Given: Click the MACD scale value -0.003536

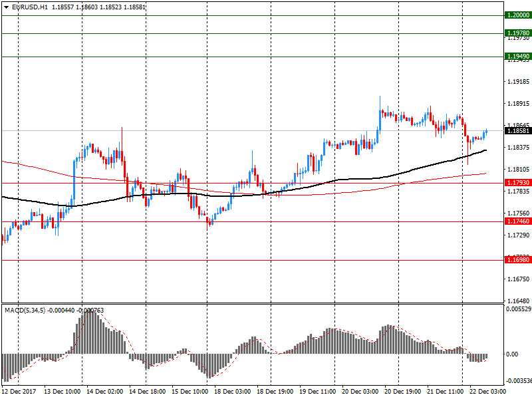Looking at the screenshot, I should [x=519, y=380].
